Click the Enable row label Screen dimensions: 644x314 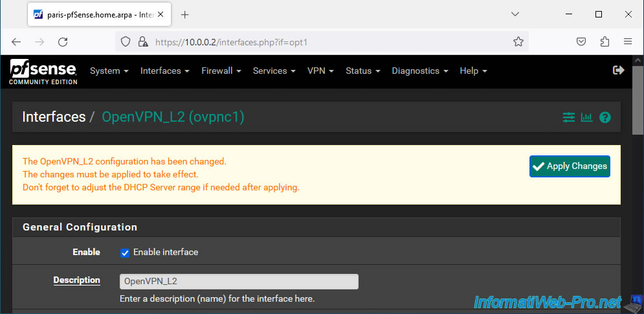coord(86,252)
